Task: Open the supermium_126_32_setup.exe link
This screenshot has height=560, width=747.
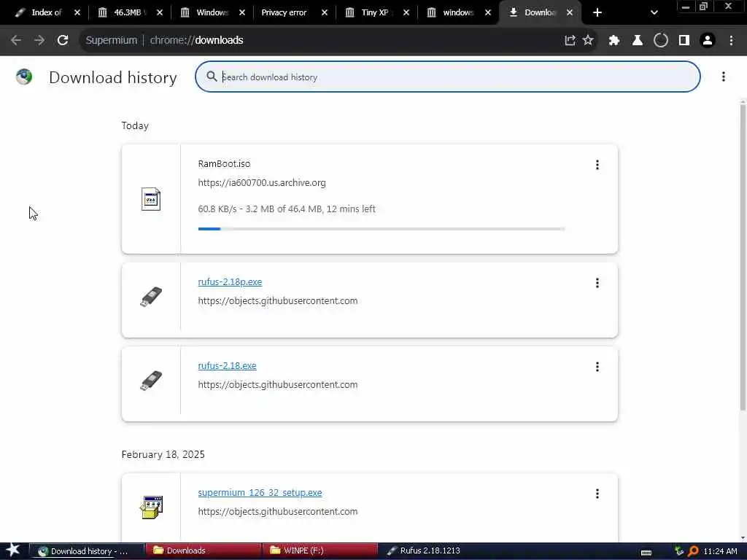Action: tap(260, 492)
